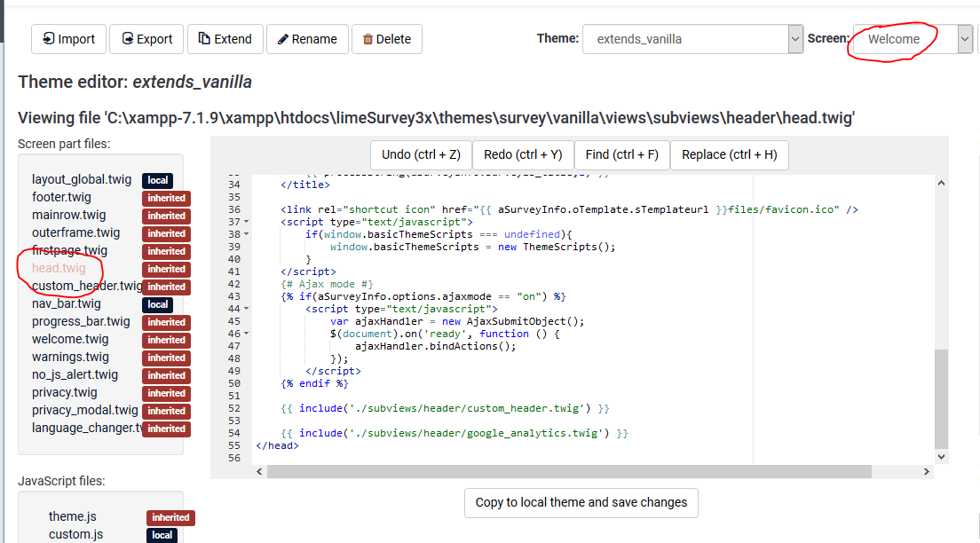Open layout_global.twig file

point(82,180)
